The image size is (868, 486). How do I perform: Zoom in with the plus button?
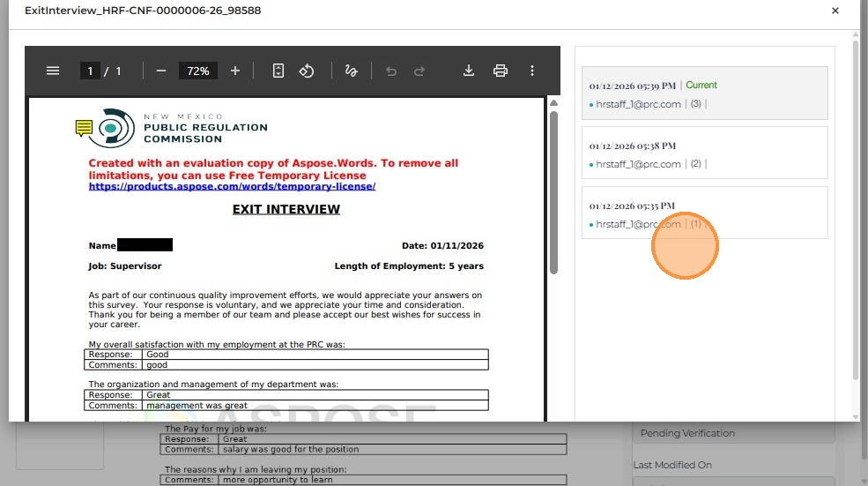click(235, 71)
